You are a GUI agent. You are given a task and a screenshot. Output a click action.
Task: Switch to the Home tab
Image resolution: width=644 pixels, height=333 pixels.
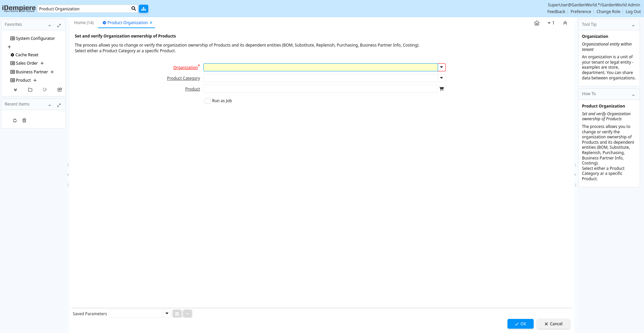[84, 23]
